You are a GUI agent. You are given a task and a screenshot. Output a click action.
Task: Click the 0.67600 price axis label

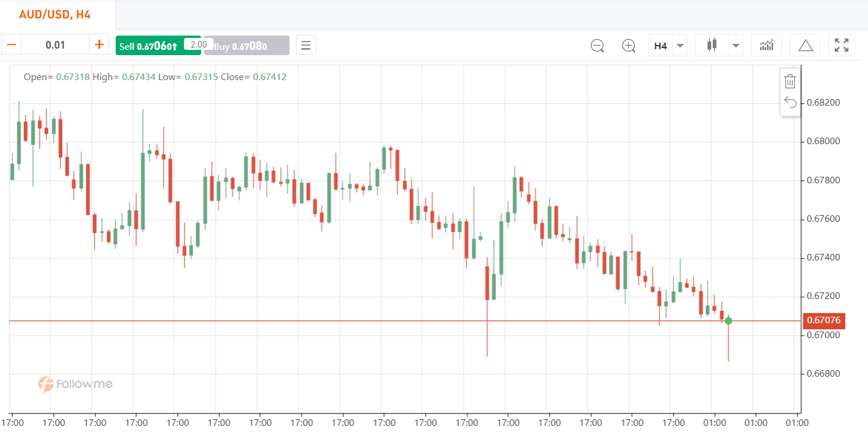coord(824,219)
